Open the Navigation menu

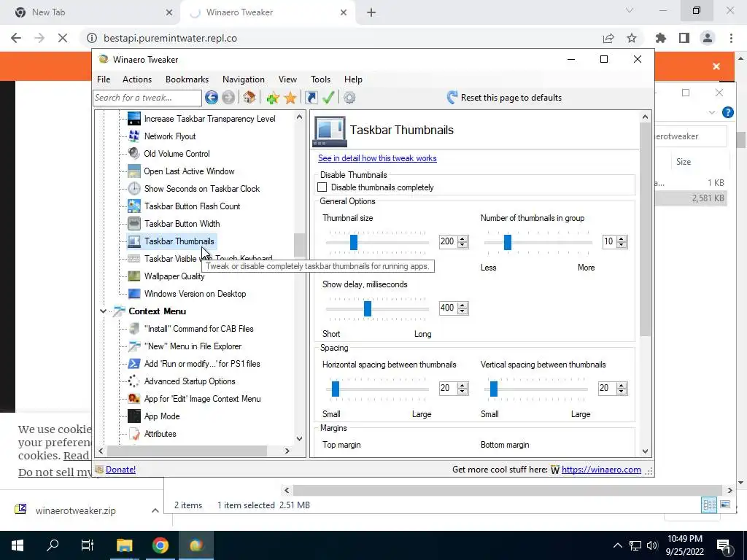(x=244, y=79)
